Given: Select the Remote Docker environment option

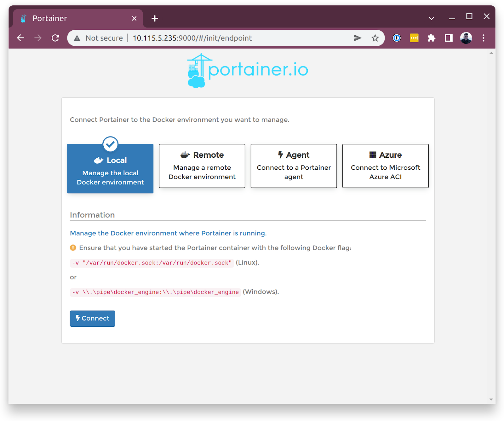Looking at the screenshot, I should tap(202, 166).
